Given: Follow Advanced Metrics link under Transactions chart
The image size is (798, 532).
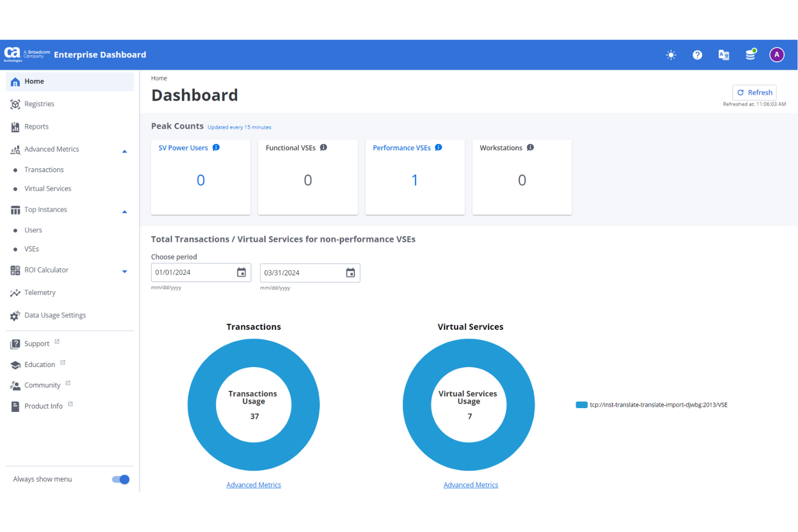Looking at the screenshot, I should (253, 485).
